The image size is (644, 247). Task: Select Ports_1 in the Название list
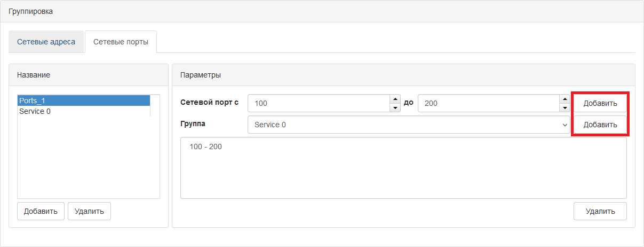pyautogui.click(x=84, y=101)
